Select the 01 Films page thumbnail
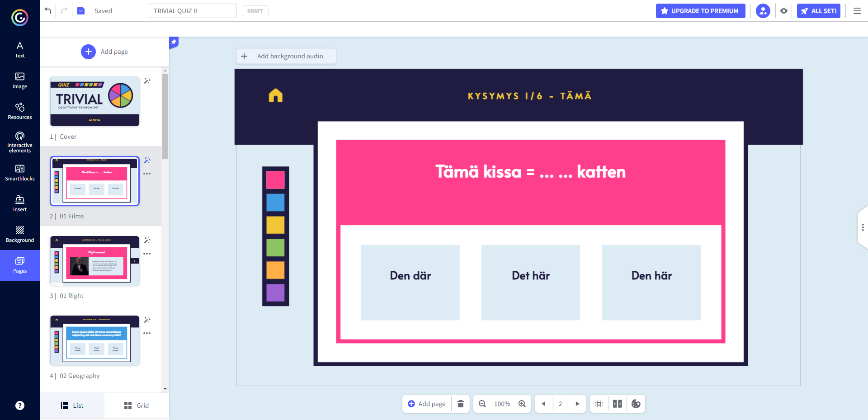868x420 pixels. pyautogui.click(x=94, y=181)
